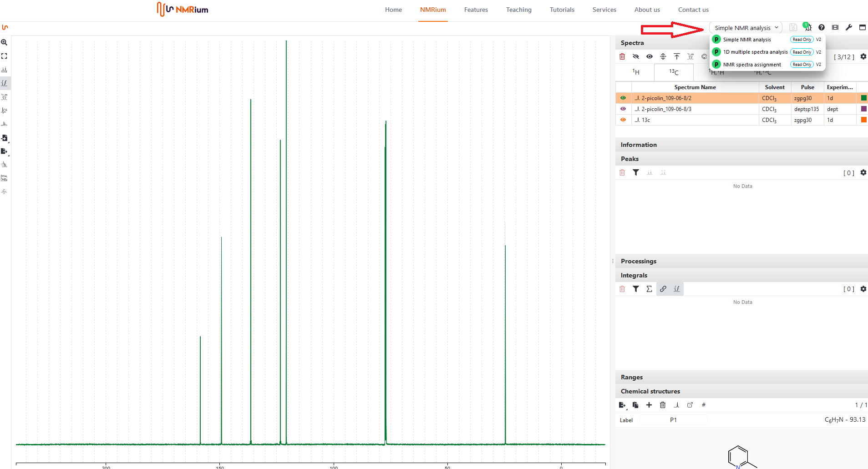Choose 1D multiple spectra analysis option
868x469 pixels.
point(755,52)
